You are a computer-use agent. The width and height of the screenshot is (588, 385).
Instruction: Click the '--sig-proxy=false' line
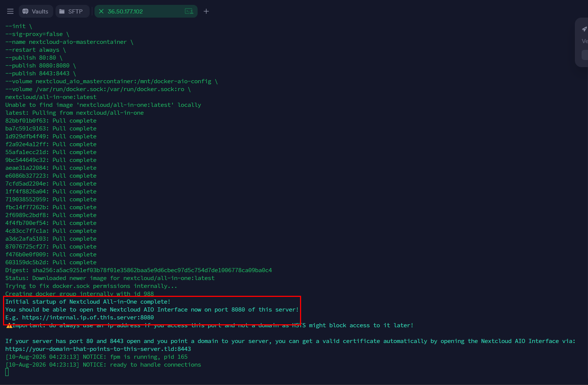(x=37, y=34)
